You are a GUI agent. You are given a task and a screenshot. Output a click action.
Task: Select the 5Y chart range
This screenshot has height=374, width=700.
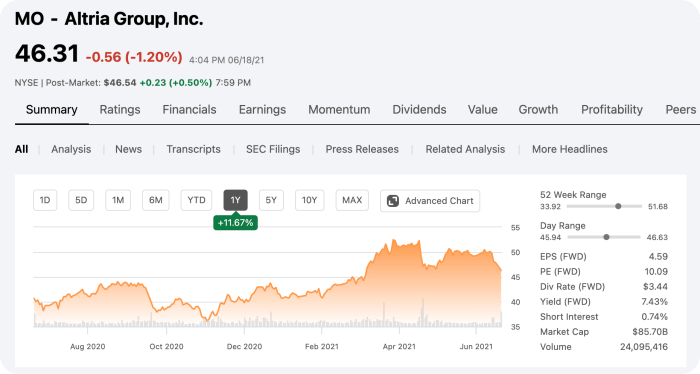[x=271, y=200]
